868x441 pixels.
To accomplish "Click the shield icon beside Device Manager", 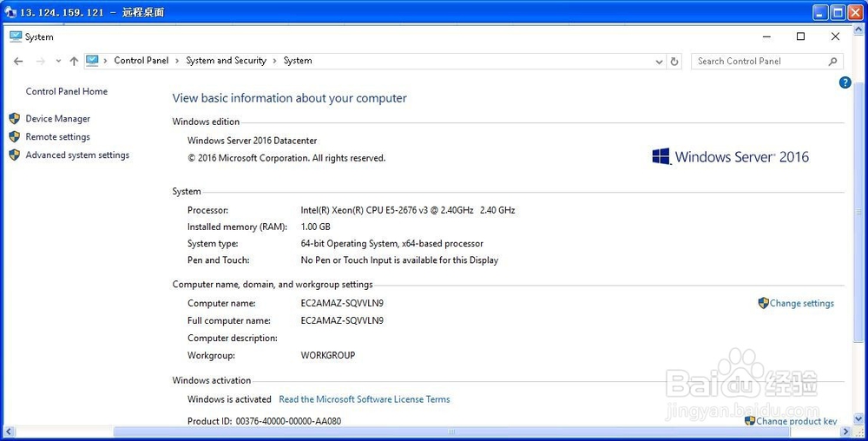I will [x=15, y=118].
